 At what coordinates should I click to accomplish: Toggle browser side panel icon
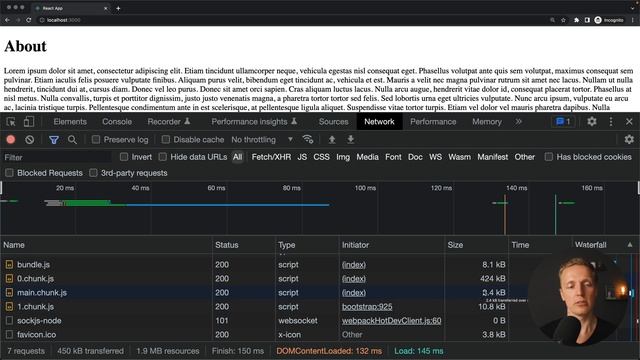[x=587, y=20]
